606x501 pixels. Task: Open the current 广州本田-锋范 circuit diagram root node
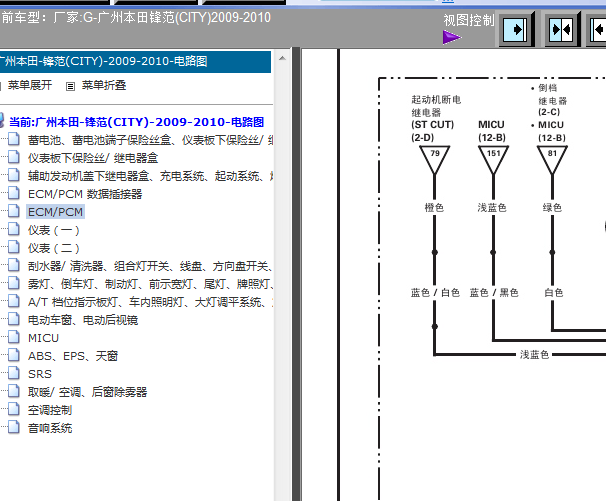(x=136, y=122)
